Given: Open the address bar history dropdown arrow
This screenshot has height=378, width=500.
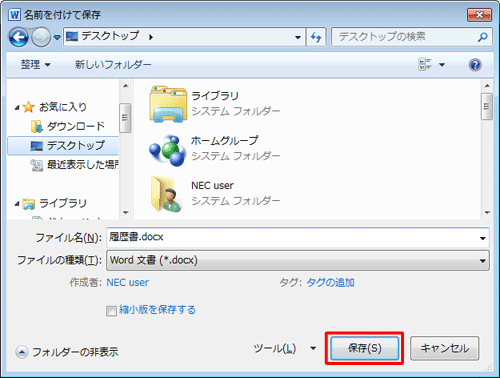Looking at the screenshot, I should tap(298, 37).
